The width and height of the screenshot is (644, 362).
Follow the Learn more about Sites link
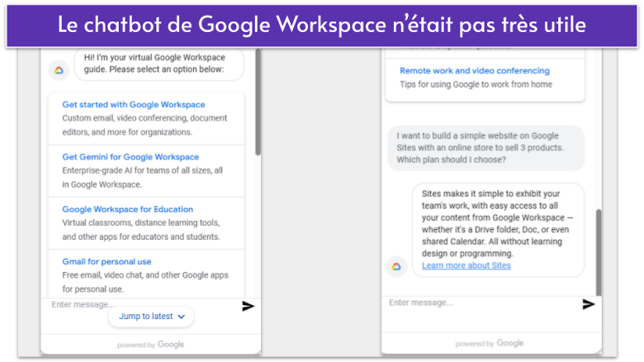[x=466, y=266]
